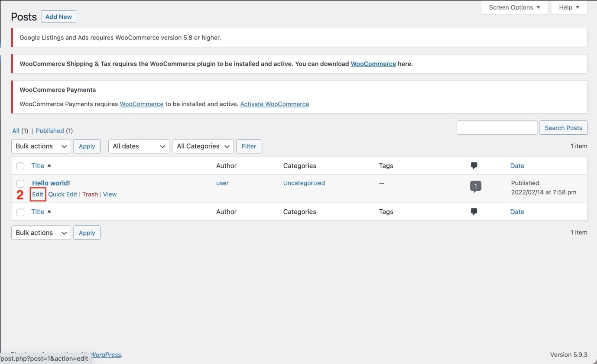
Task: Click the WooCommerce Payments notice heading
Action: click(58, 90)
